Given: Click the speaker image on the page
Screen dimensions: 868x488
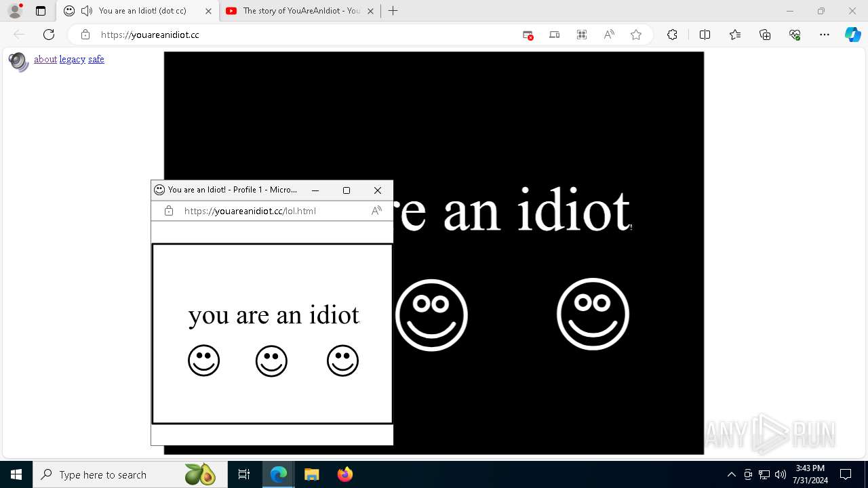Looking at the screenshot, I should (x=19, y=62).
